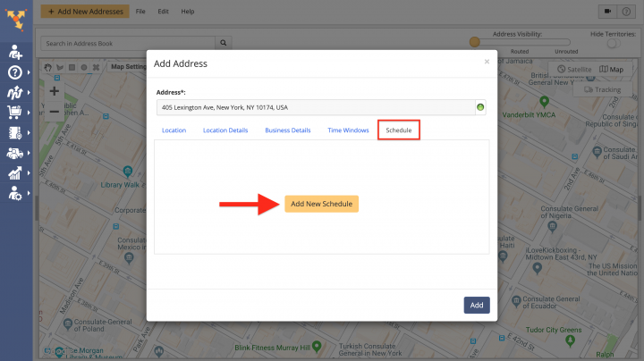Open the help question mark sidebar icon
Screen dimensions: 644x361
15,72
